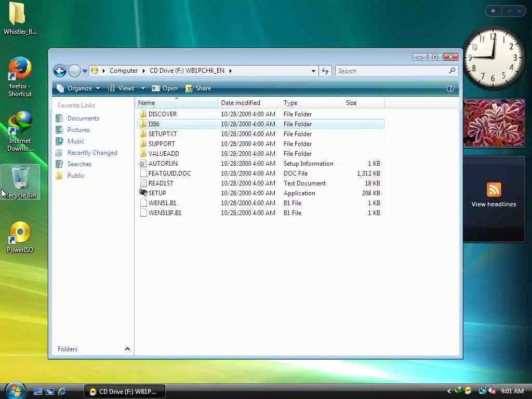Select the VALUEADD folder icon
532x399 pixels.
point(143,153)
